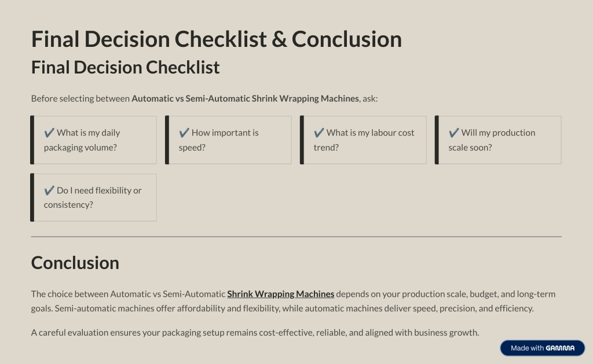Click the Made with Gamma button
593x364 pixels.
click(x=542, y=348)
